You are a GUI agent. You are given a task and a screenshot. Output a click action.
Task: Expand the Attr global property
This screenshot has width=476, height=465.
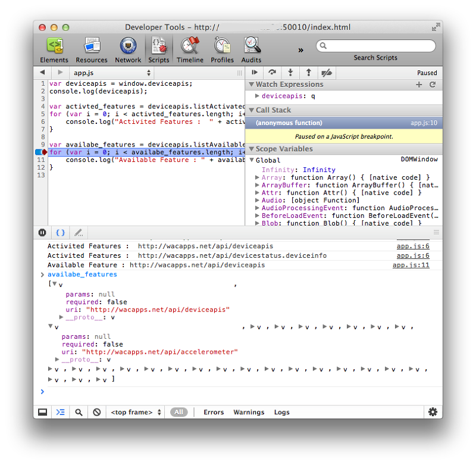(257, 192)
